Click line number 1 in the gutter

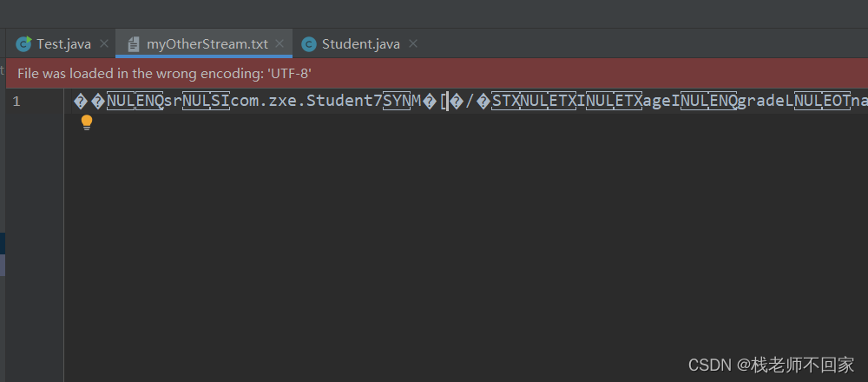click(16, 102)
